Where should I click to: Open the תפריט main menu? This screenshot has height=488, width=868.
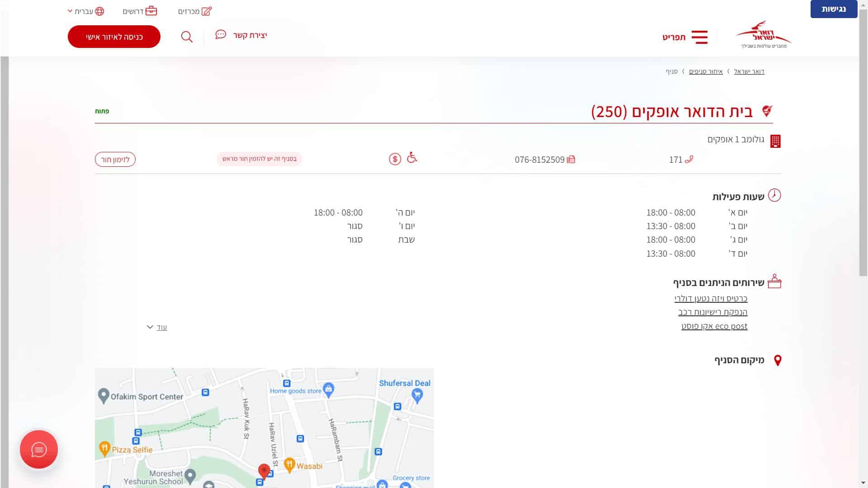(x=674, y=37)
